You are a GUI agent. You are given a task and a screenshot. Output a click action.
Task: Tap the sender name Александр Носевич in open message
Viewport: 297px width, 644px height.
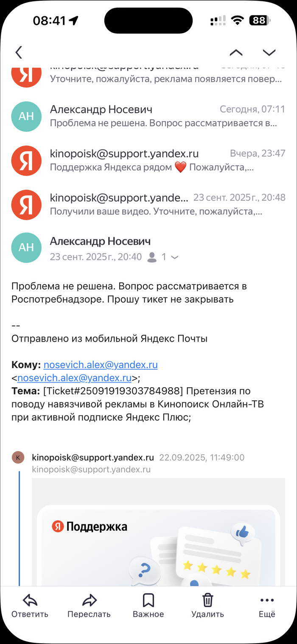tap(100, 242)
